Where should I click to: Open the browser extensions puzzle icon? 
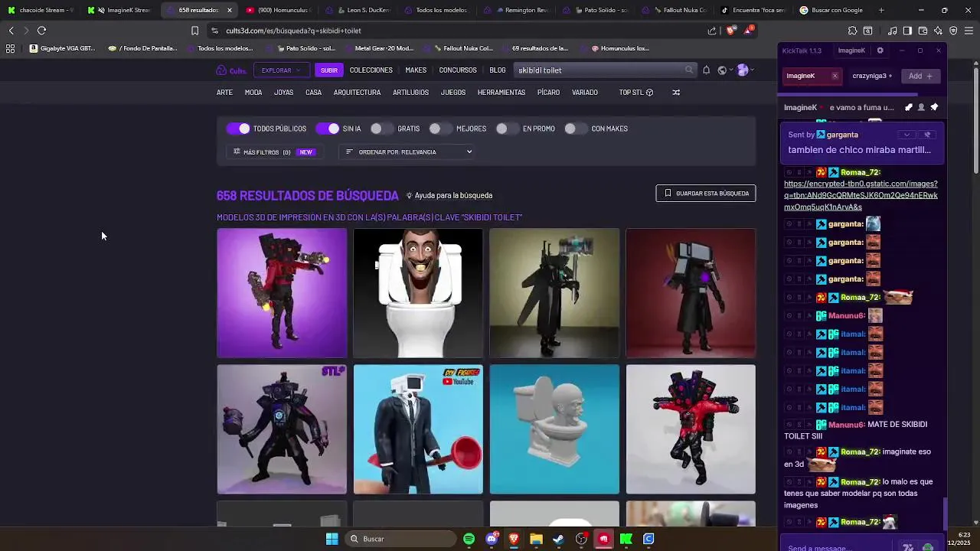click(852, 31)
